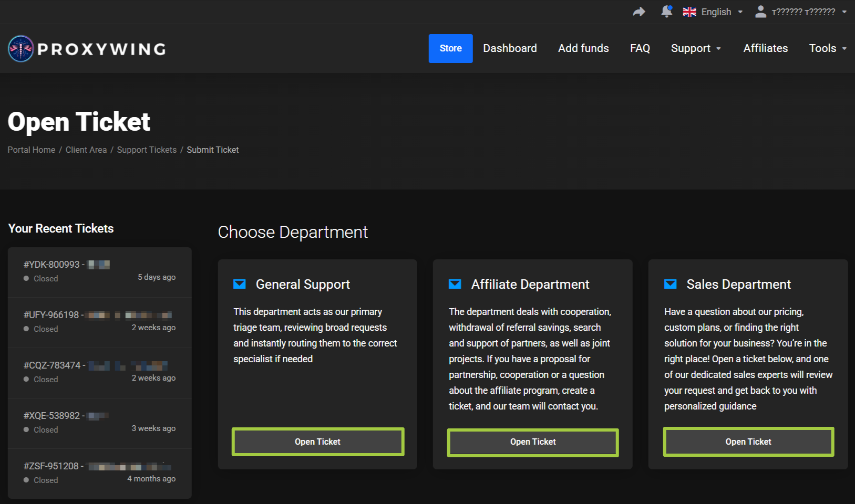Open the FAQ menu item
This screenshot has height=504, width=855.
tap(640, 48)
